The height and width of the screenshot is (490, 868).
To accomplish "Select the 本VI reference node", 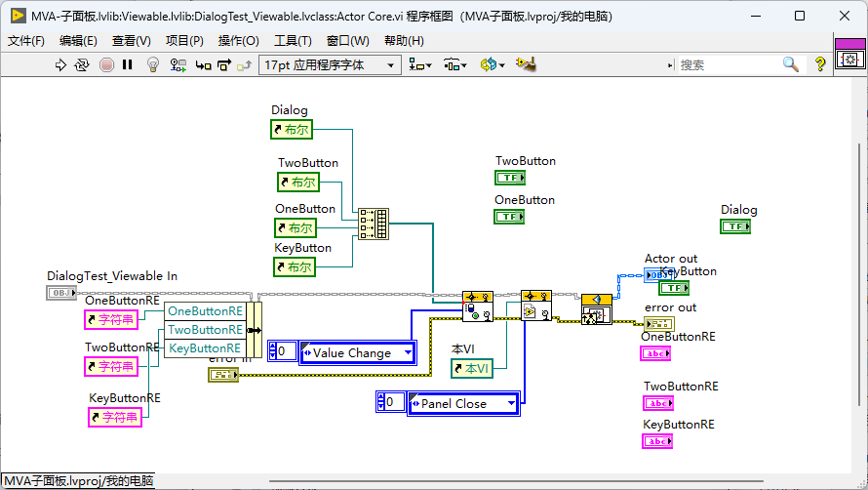I will click(472, 368).
